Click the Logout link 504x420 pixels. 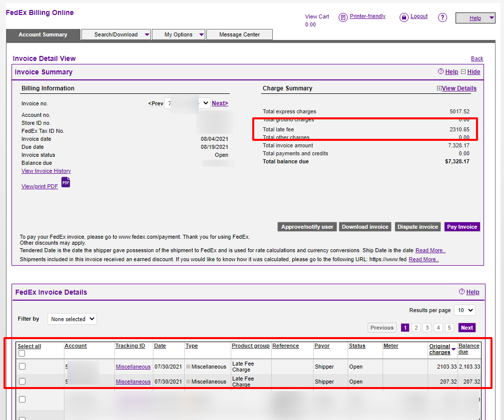pyautogui.click(x=419, y=16)
